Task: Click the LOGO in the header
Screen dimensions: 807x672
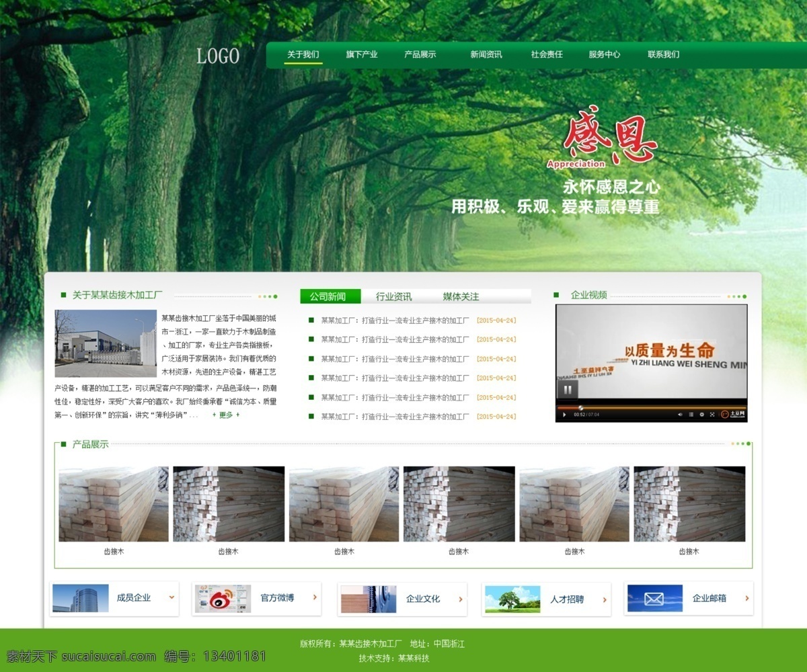Action: point(218,56)
